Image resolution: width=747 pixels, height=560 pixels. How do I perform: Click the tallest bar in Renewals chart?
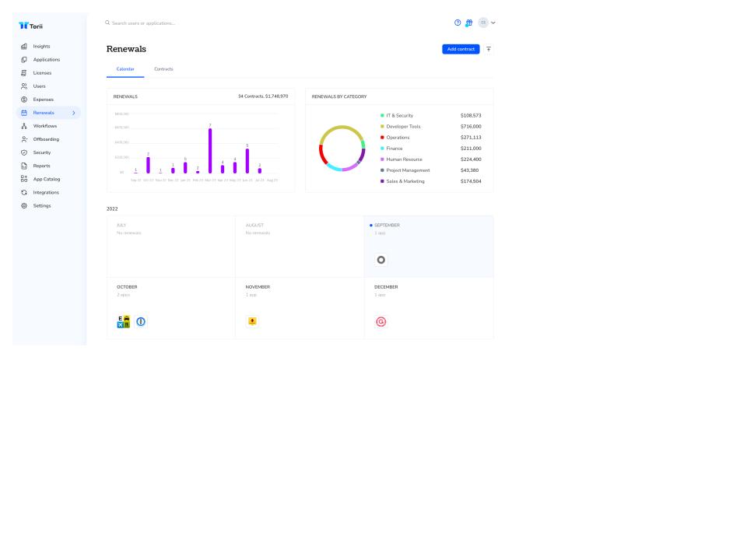pyautogui.click(x=210, y=151)
